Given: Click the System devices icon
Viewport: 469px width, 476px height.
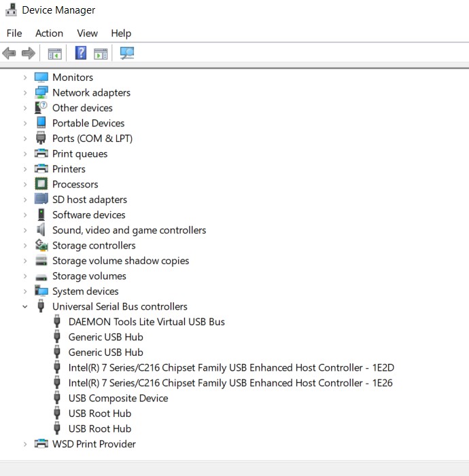Looking at the screenshot, I should click(41, 291).
